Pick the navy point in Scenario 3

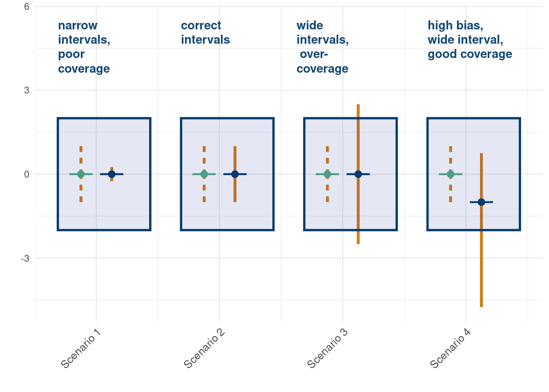(x=358, y=174)
